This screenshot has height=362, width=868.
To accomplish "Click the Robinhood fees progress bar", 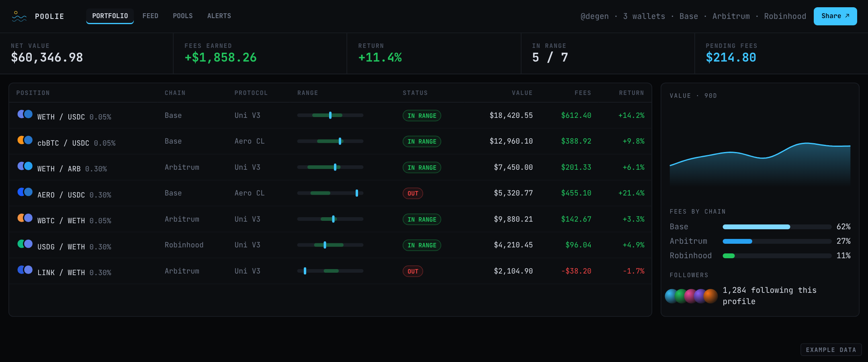I will pos(777,256).
